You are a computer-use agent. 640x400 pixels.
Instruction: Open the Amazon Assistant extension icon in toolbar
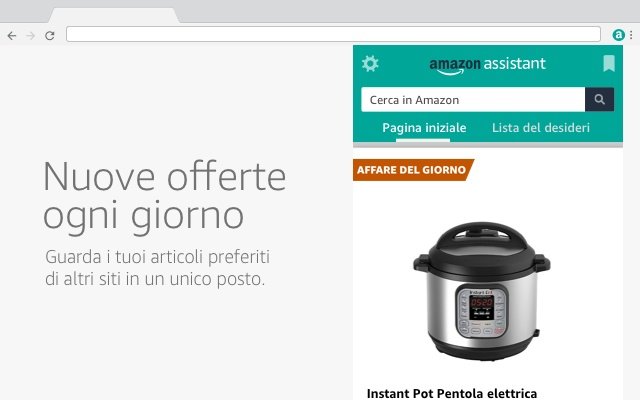coord(618,35)
